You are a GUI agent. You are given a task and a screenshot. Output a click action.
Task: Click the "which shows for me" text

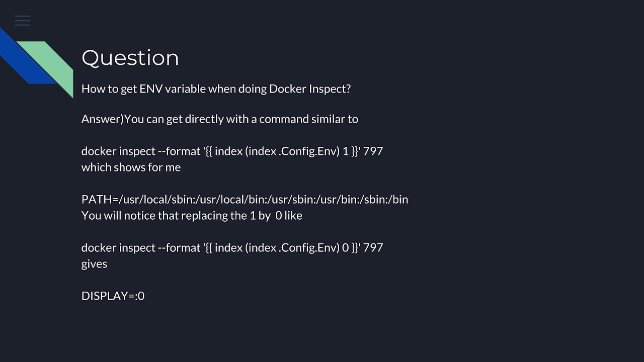[131, 167]
